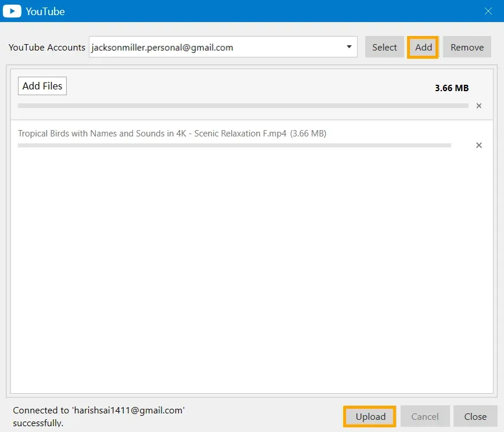
Task: Select the Tropical Birds with Names and Sounds file name
Action: tap(152, 134)
